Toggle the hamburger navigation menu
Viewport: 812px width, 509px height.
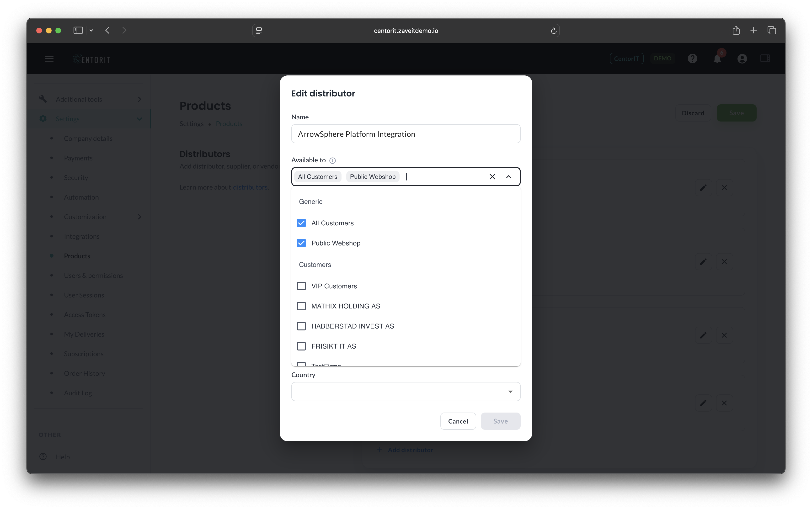[49, 59]
